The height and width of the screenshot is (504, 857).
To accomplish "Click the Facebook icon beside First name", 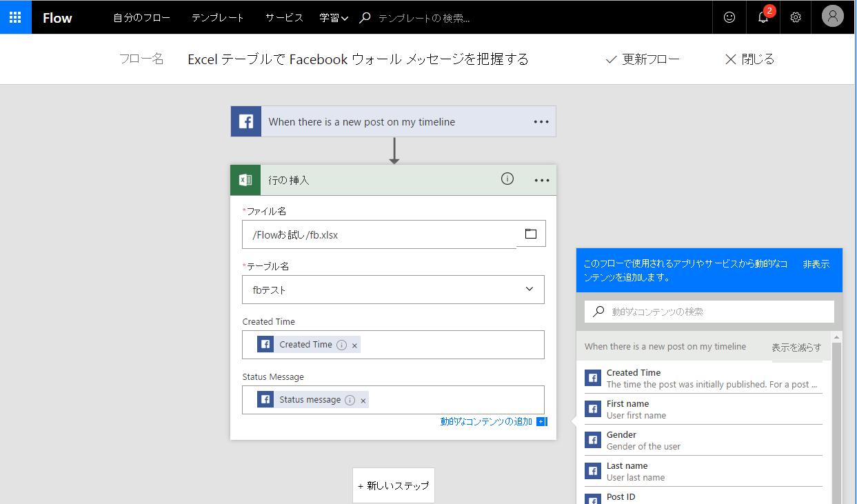I will point(592,409).
